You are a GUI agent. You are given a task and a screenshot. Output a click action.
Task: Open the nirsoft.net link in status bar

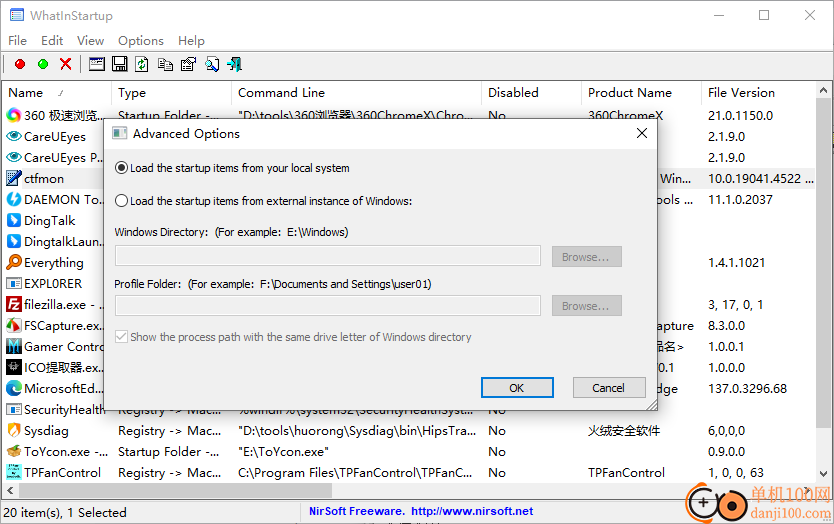472,511
